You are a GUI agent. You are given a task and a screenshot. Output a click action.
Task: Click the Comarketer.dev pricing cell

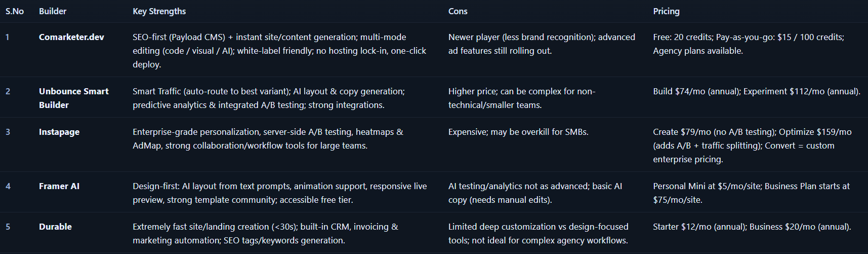click(x=748, y=44)
